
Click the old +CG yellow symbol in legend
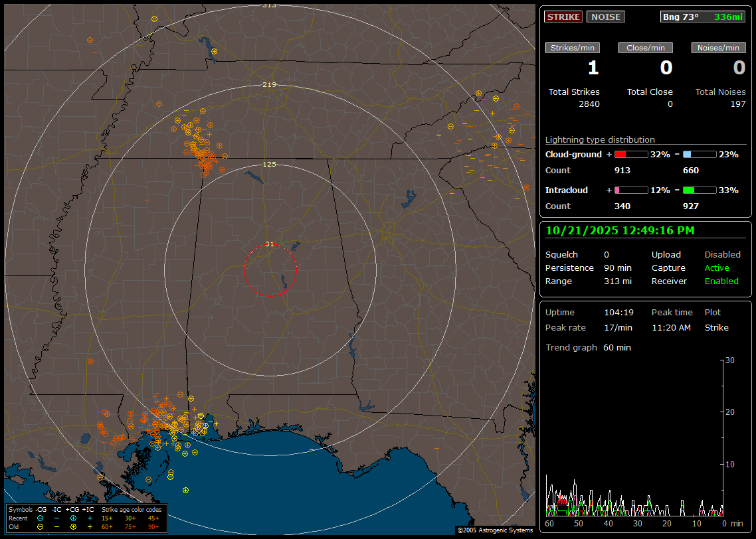tap(73, 526)
